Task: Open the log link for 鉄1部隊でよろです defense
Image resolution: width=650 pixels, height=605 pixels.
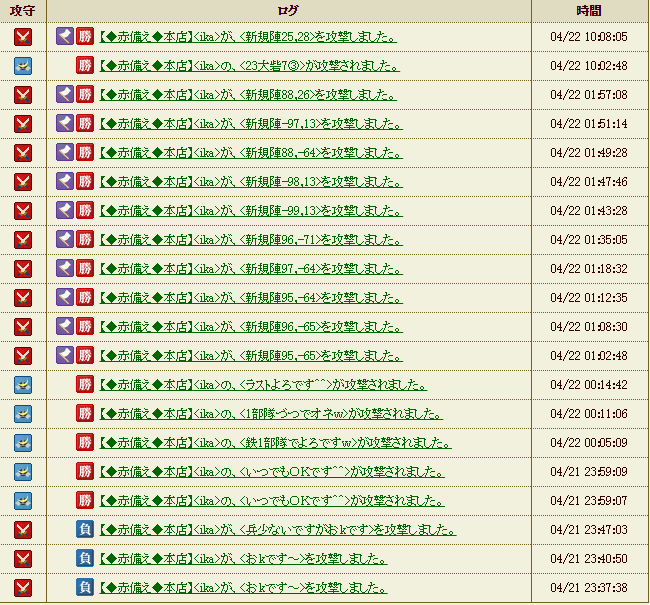Action: point(275,443)
